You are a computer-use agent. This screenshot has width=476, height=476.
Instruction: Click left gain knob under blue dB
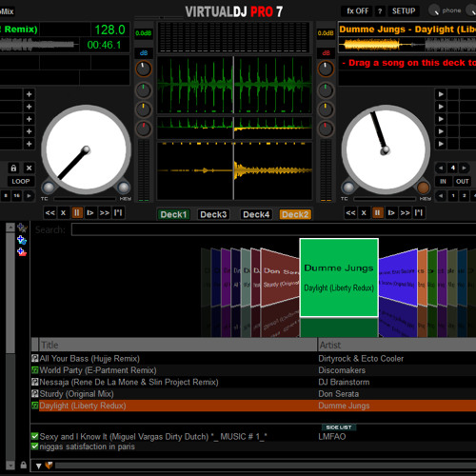click(144, 69)
